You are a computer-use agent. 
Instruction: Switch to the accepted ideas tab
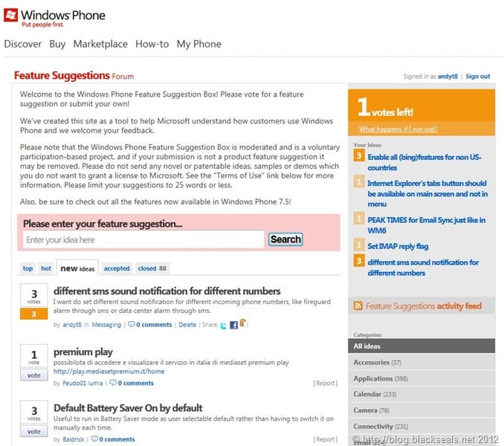(117, 268)
